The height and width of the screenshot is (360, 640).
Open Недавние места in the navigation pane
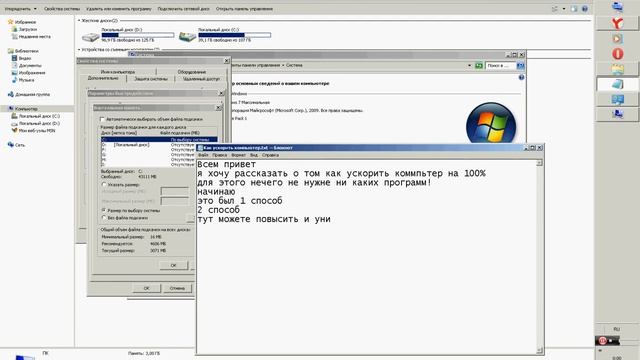(35, 37)
